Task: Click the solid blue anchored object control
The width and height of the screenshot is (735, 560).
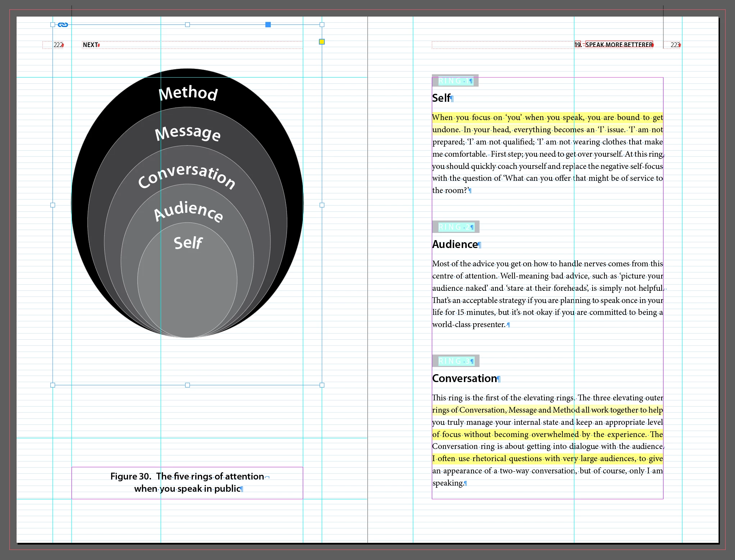Action: (x=268, y=24)
